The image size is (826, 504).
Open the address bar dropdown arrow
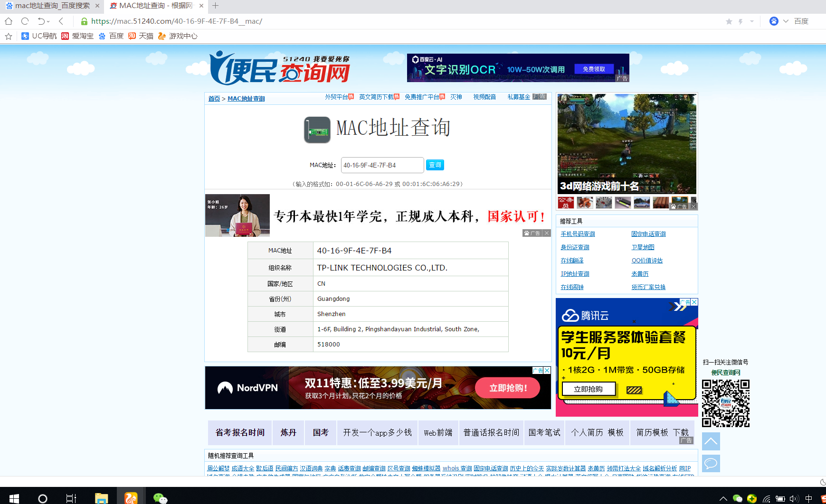tap(752, 21)
